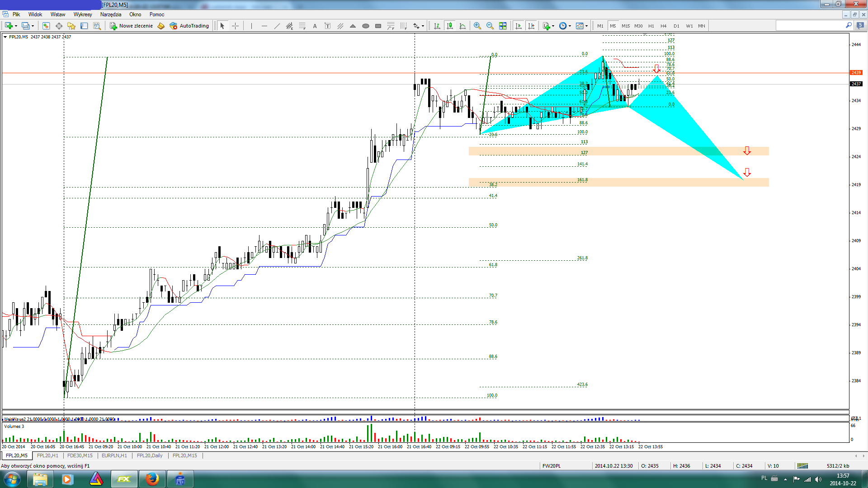Viewport: 868px width, 488px height.
Task: Expand the clock periods dropdown
Action: 570,26
